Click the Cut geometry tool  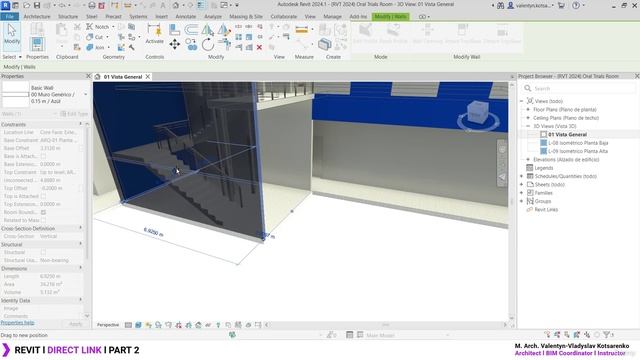point(97,37)
